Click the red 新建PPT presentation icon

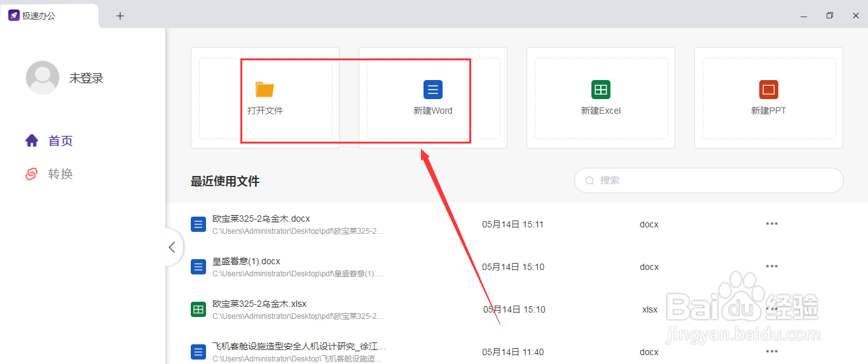tap(769, 90)
